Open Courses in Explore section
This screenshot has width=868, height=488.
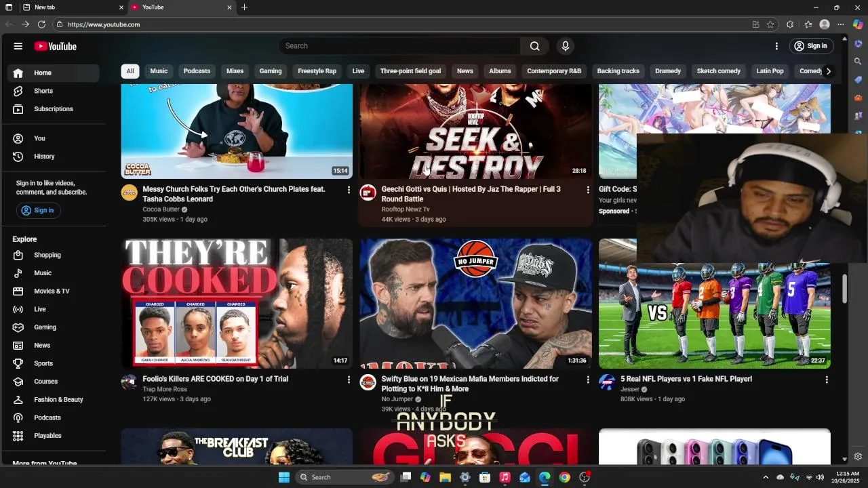point(54,382)
